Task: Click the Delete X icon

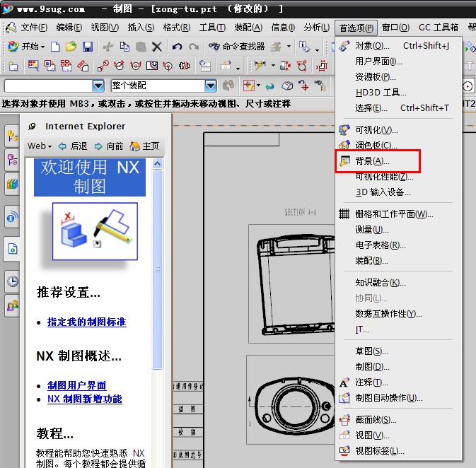Action: [x=156, y=47]
